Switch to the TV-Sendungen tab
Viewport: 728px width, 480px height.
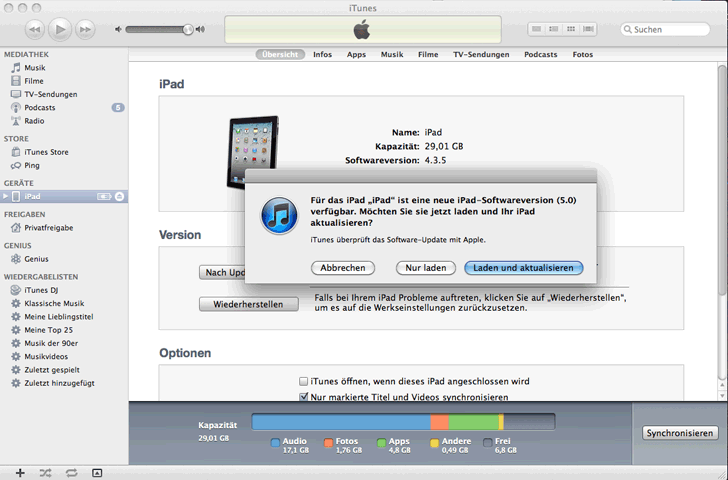tap(481, 54)
